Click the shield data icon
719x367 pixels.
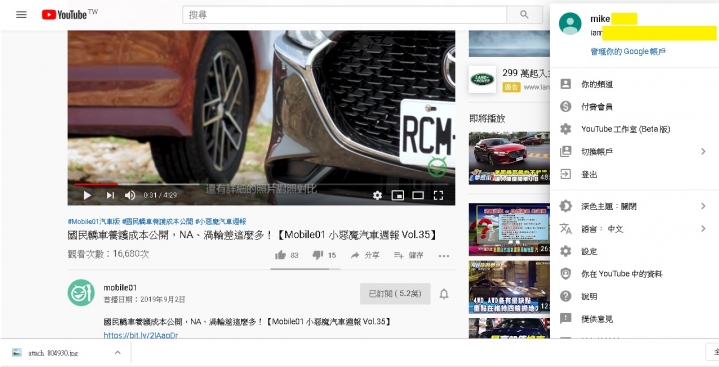566,274
